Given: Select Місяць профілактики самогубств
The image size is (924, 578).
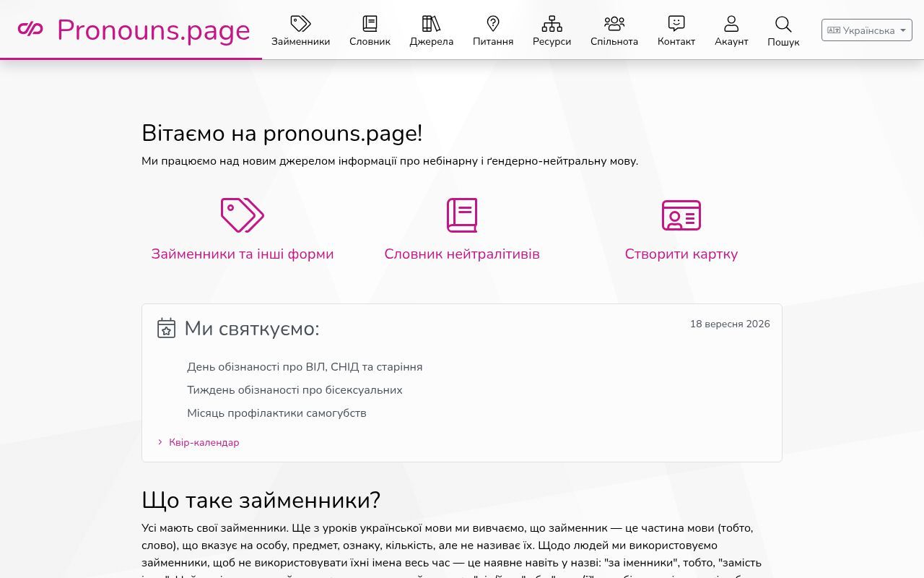Looking at the screenshot, I should click(276, 413).
